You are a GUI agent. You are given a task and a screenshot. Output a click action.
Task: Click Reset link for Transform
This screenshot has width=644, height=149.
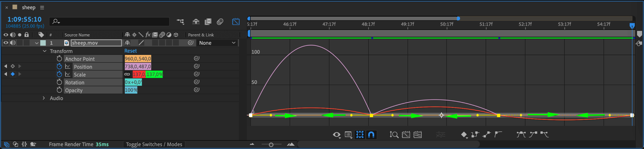[x=130, y=51]
